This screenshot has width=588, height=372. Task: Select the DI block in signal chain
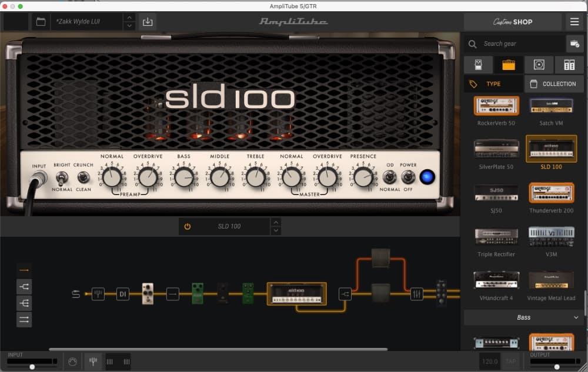click(123, 294)
